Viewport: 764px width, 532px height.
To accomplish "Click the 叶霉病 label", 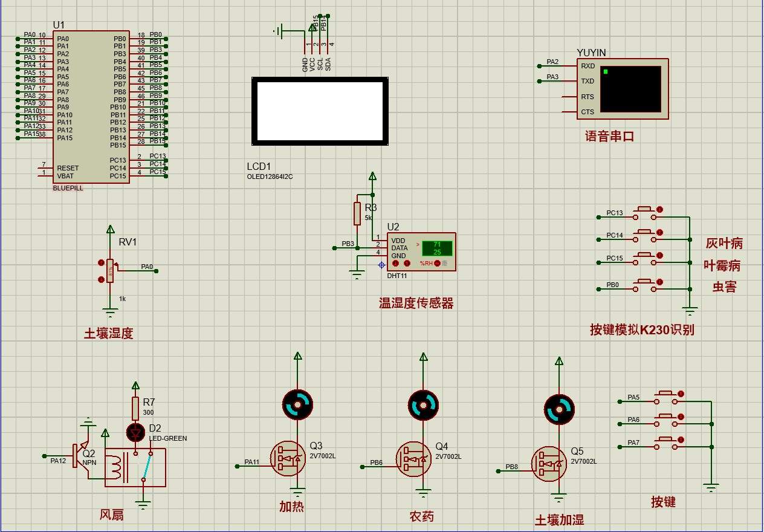I will pos(722,265).
